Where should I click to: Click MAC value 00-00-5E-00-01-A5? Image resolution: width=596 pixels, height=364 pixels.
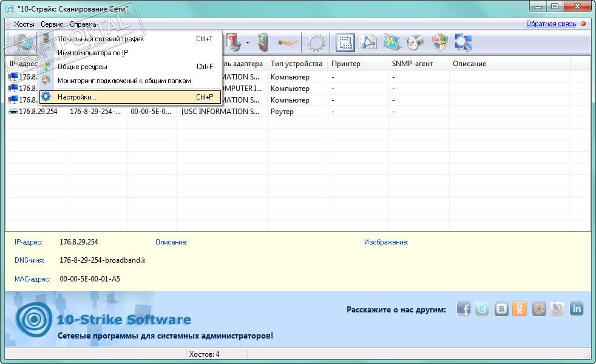(90, 279)
